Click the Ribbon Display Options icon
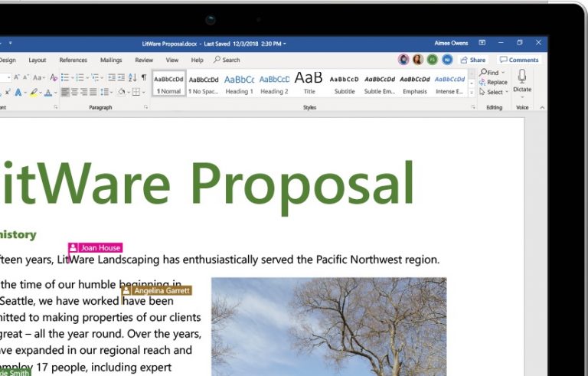Image resolution: width=588 pixels, height=376 pixels. (x=482, y=43)
